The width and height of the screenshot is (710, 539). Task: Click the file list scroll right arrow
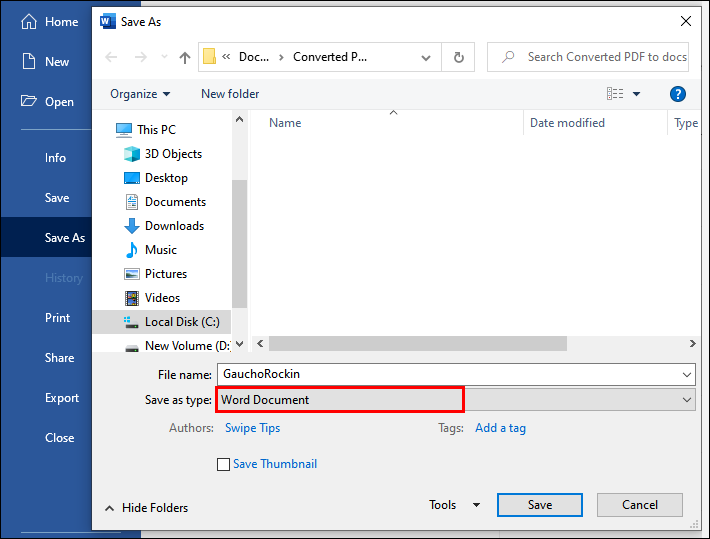point(692,344)
